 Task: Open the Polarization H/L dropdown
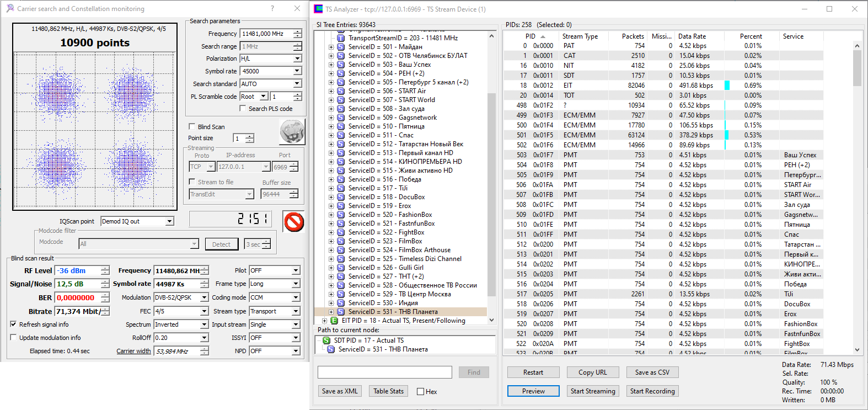coord(297,58)
